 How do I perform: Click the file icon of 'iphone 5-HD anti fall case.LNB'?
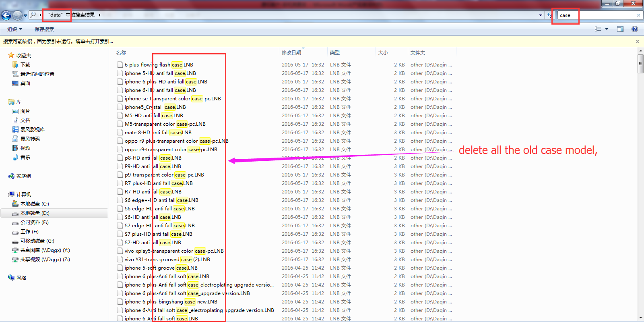120,73
